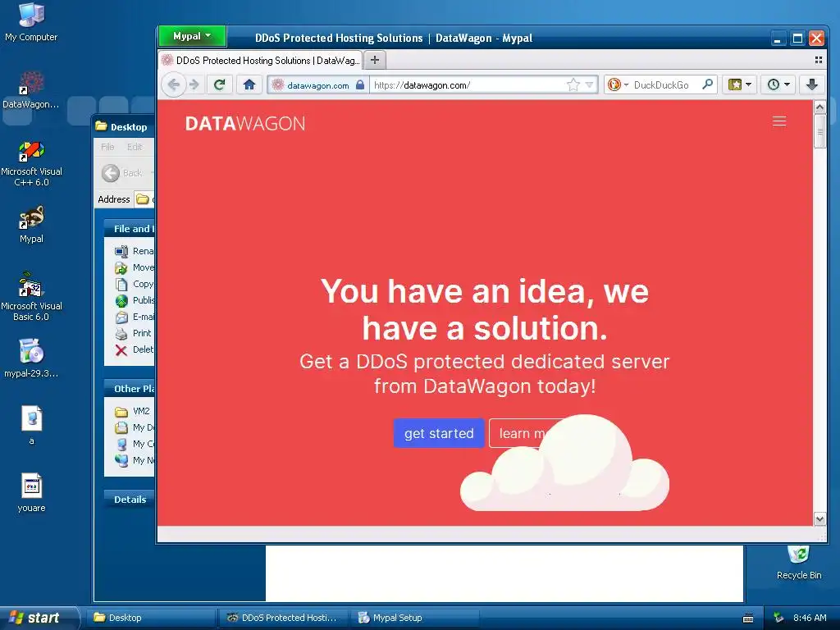Switch to Mypal Setup taskbar button
The image size is (840, 630).
pyautogui.click(x=415, y=618)
